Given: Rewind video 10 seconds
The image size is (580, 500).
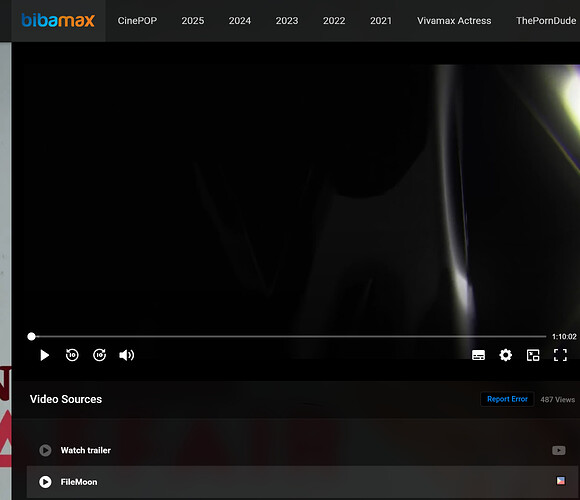Looking at the screenshot, I should coord(72,355).
